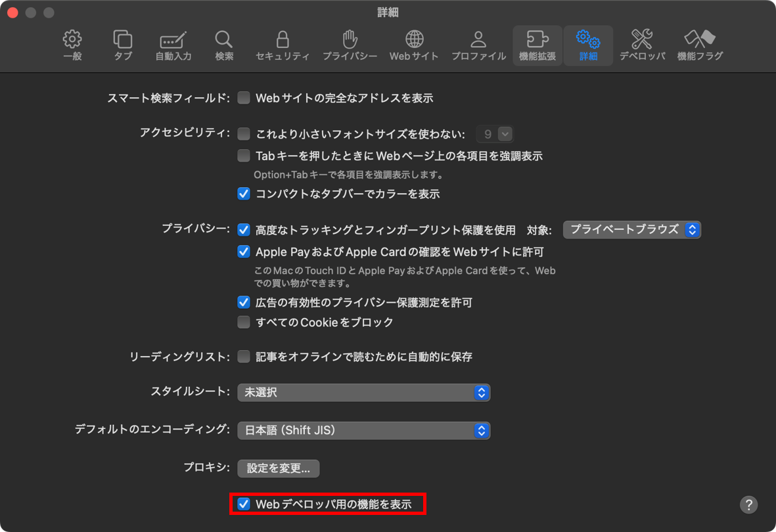The image size is (776, 532).
Task: Open the セキュリティ lock icon pane
Action: tap(282, 45)
